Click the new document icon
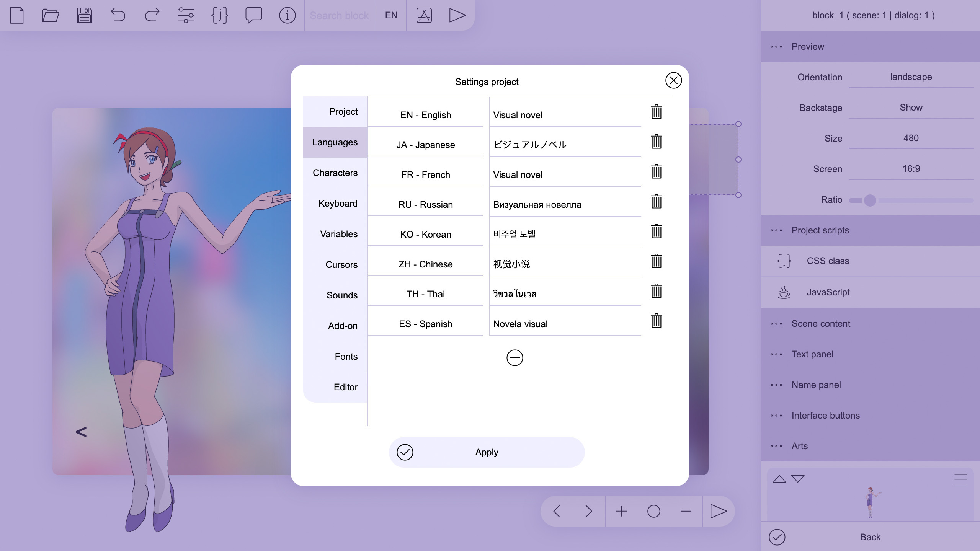 pyautogui.click(x=17, y=15)
